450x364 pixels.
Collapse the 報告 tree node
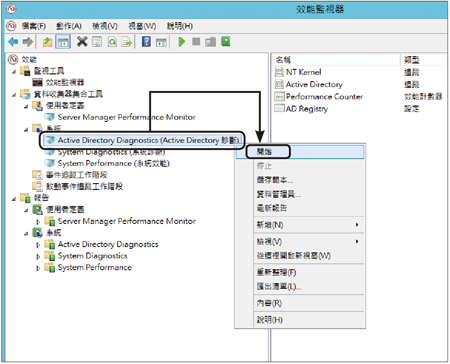[14, 199]
